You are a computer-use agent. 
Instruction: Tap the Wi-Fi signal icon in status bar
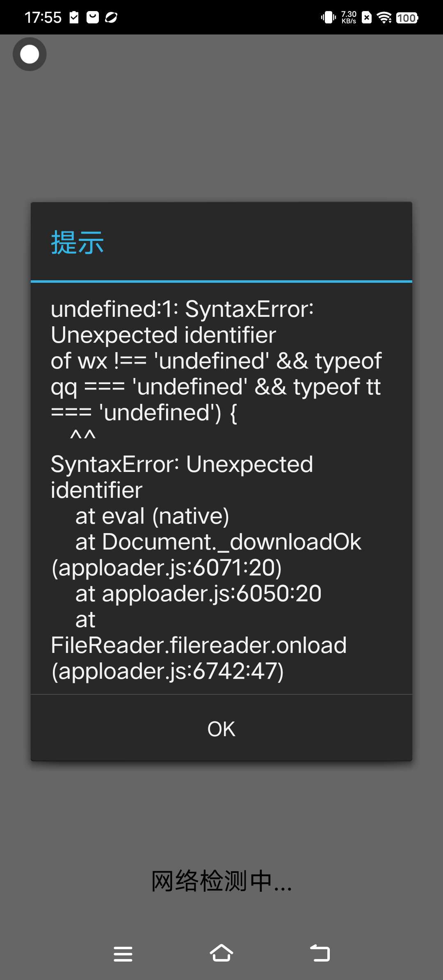click(x=384, y=18)
